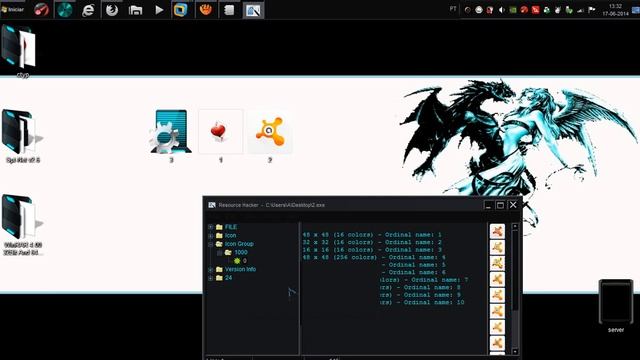Select the Spy-Net v2.6 desktop folder
640x360 pixels.
[23, 136]
